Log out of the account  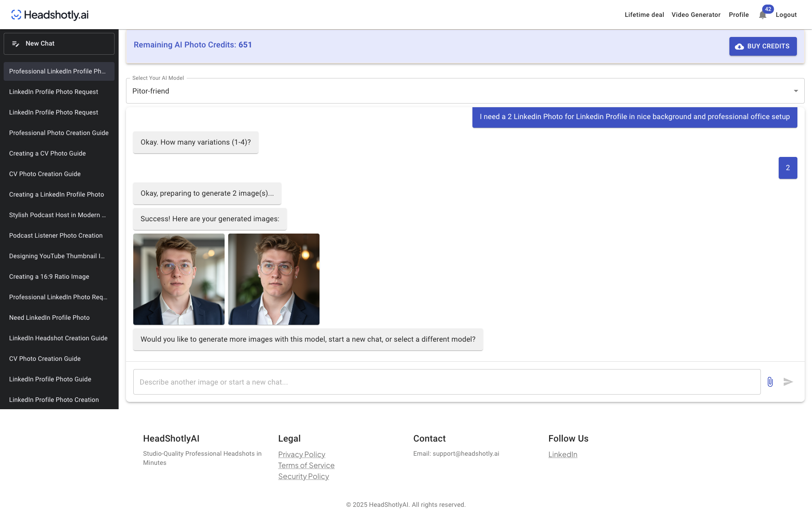point(786,15)
